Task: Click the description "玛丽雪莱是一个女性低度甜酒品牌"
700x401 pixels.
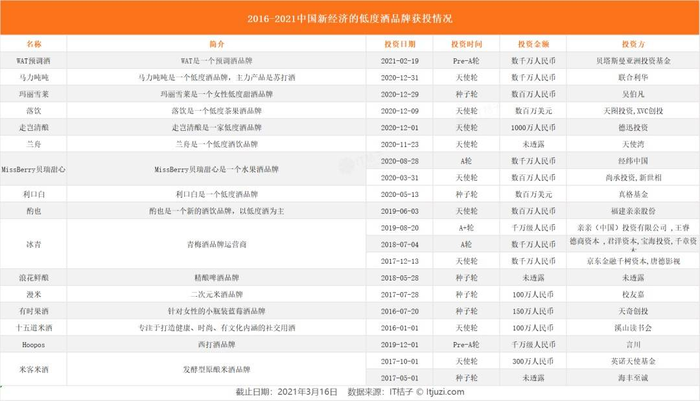Action: [217, 94]
